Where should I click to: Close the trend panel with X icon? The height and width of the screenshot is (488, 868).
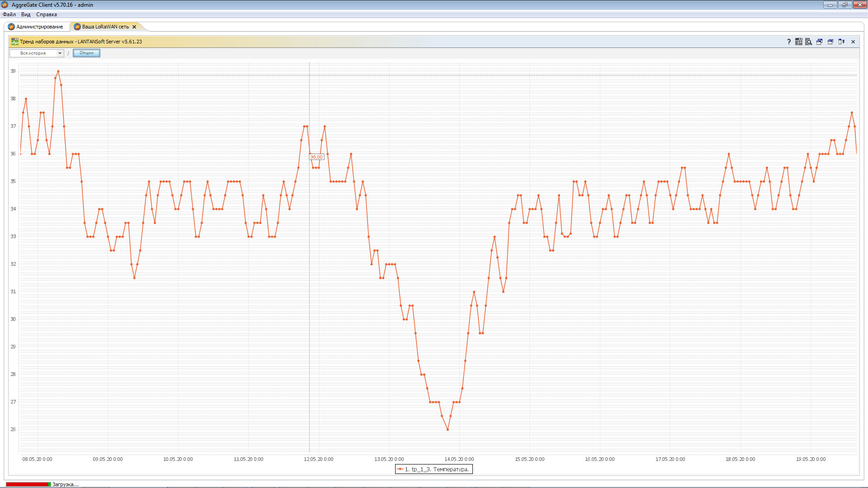tap(853, 42)
